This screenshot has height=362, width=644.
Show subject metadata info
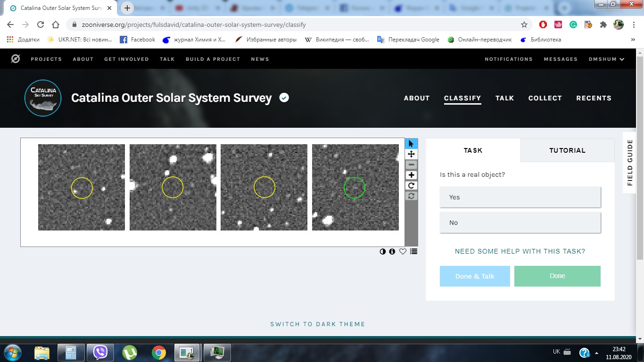click(392, 252)
